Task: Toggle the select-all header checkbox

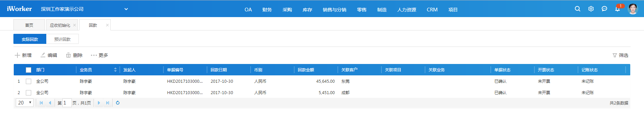Action: pyautogui.click(x=29, y=70)
